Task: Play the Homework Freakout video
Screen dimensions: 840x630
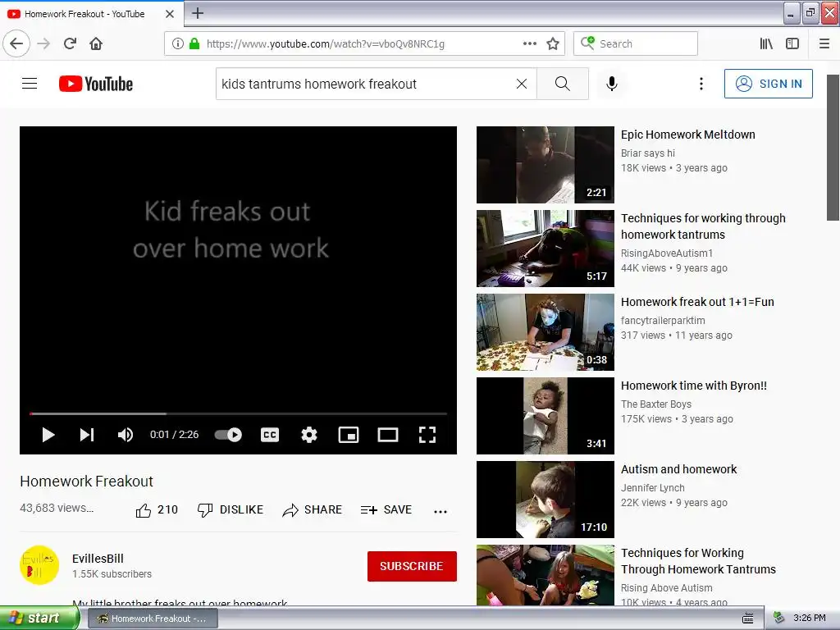Action: coord(48,435)
